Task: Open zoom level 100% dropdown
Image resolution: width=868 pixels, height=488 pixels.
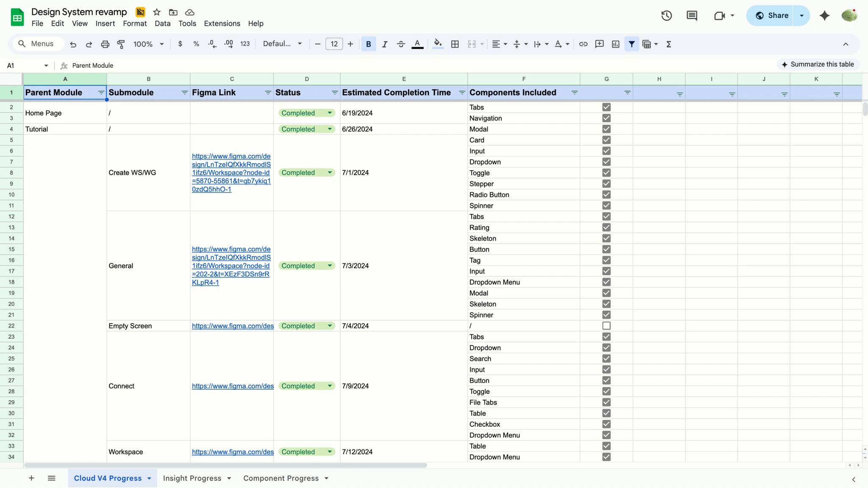Action: 148,44
